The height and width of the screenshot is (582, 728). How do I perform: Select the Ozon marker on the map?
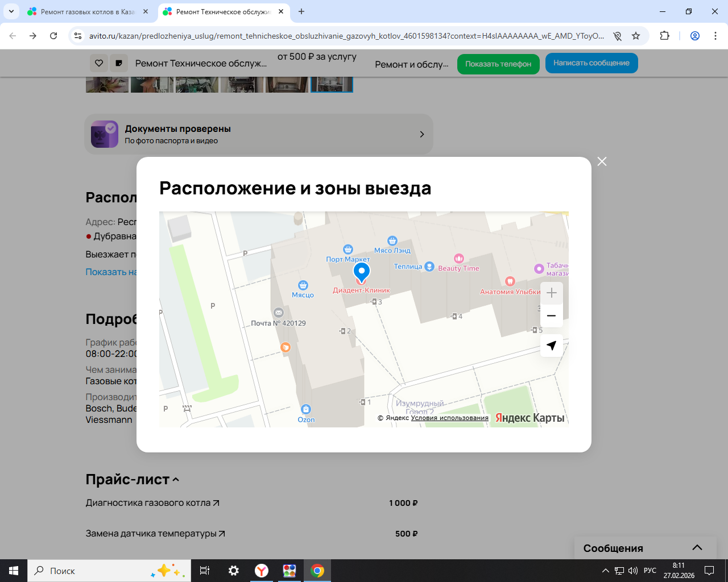[x=306, y=410]
